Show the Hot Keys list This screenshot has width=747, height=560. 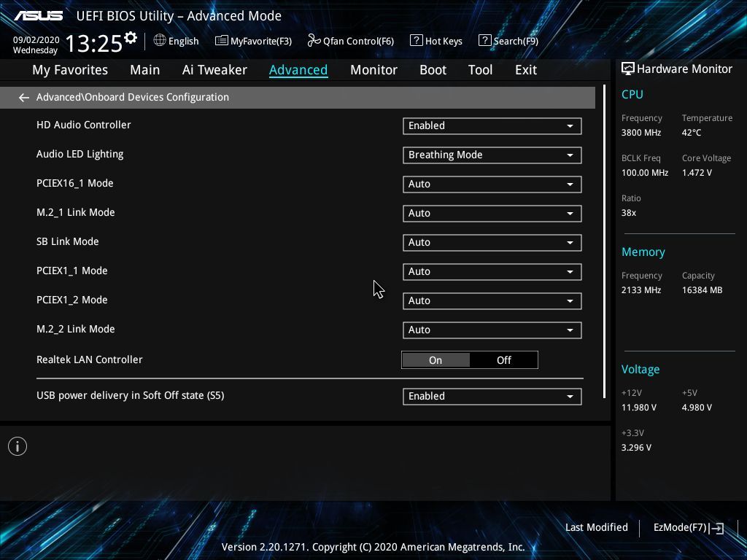(x=436, y=41)
